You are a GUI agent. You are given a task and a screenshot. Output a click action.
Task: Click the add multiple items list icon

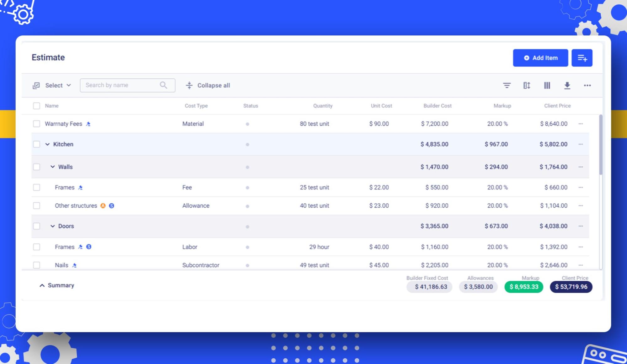click(582, 58)
